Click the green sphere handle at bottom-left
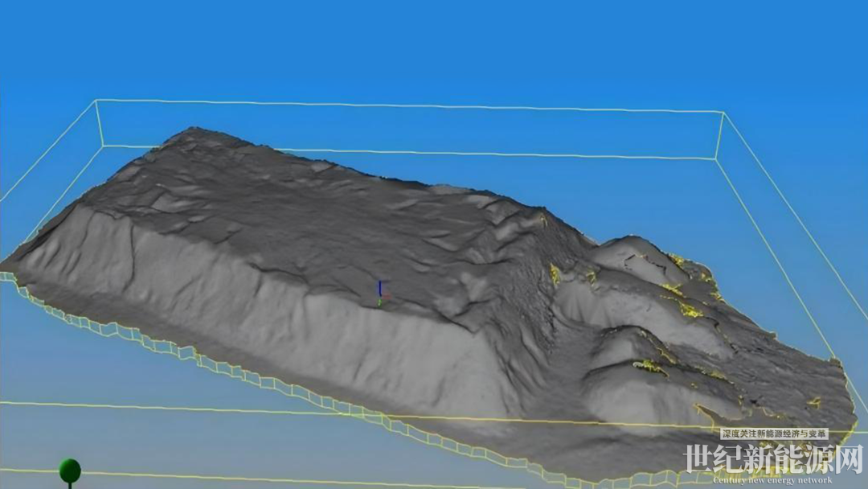This screenshot has height=489, width=868. pos(70,470)
